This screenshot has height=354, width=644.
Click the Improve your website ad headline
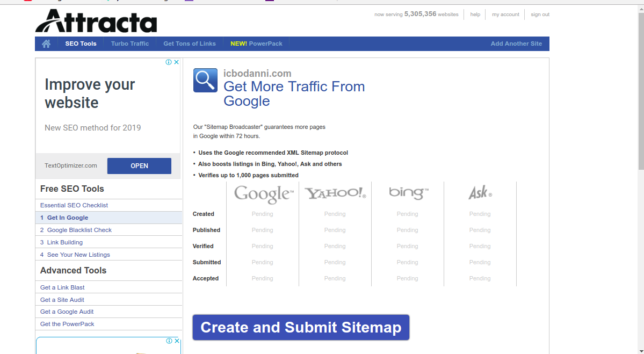coord(90,93)
